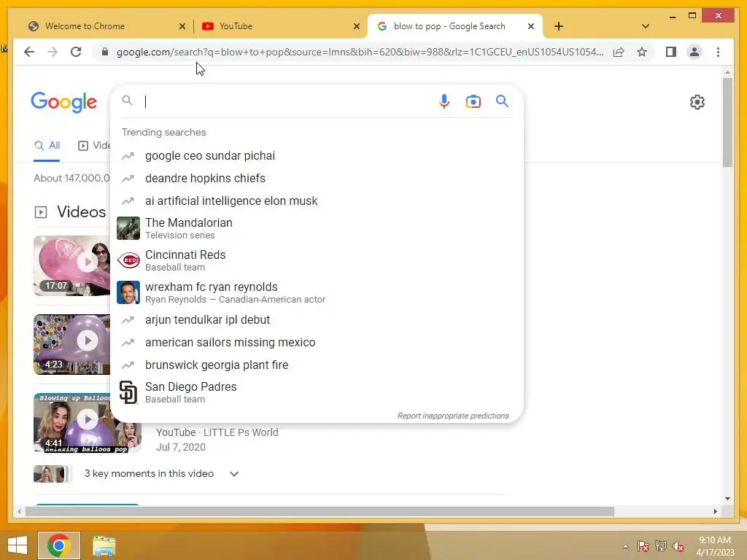747x560 pixels.
Task: Click the YouTube · LITTLE Ps World source text
Action: pos(217,432)
